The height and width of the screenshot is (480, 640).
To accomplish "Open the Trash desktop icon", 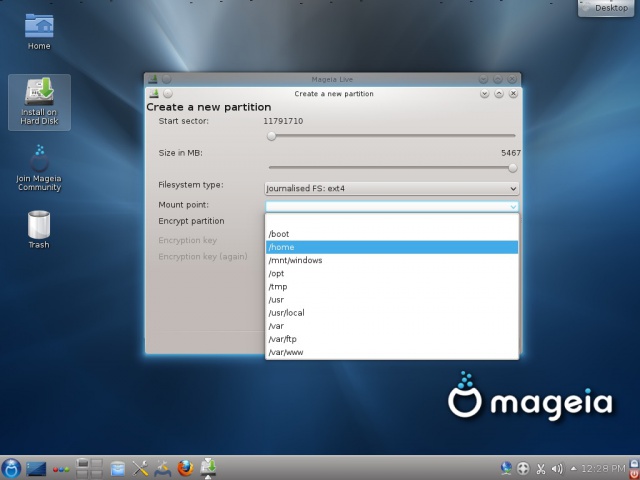I will tap(39, 229).
